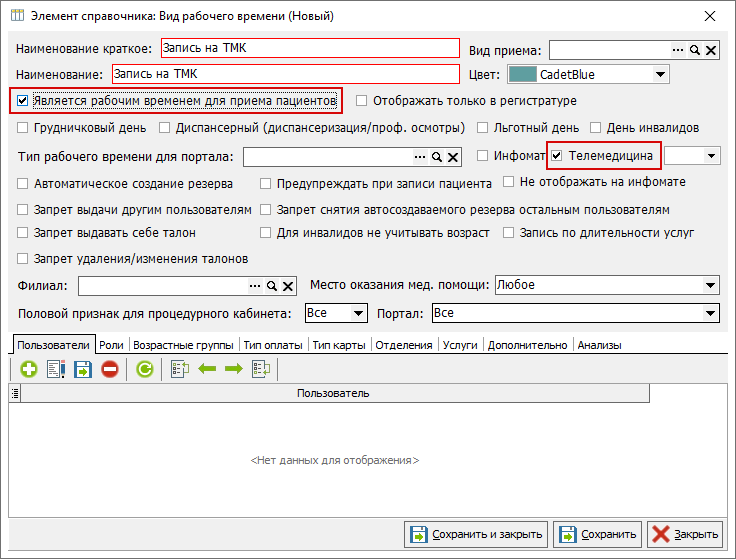This screenshot has width=736, height=560.
Task: Enable the Грудничковый день checkbox
Action: click(x=24, y=128)
